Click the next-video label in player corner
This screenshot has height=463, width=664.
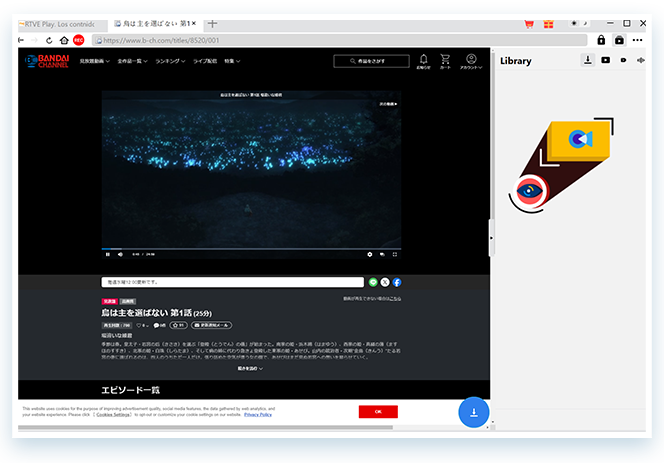[x=388, y=104]
